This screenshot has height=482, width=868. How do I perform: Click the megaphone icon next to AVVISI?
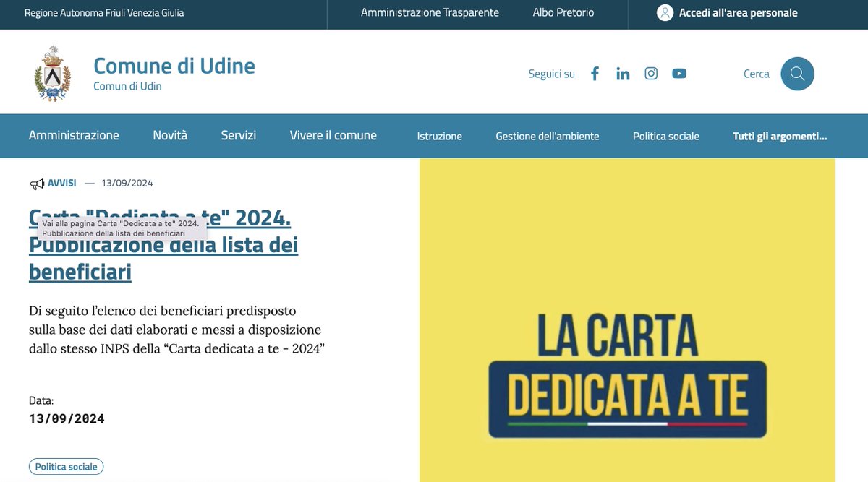click(35, 183)
